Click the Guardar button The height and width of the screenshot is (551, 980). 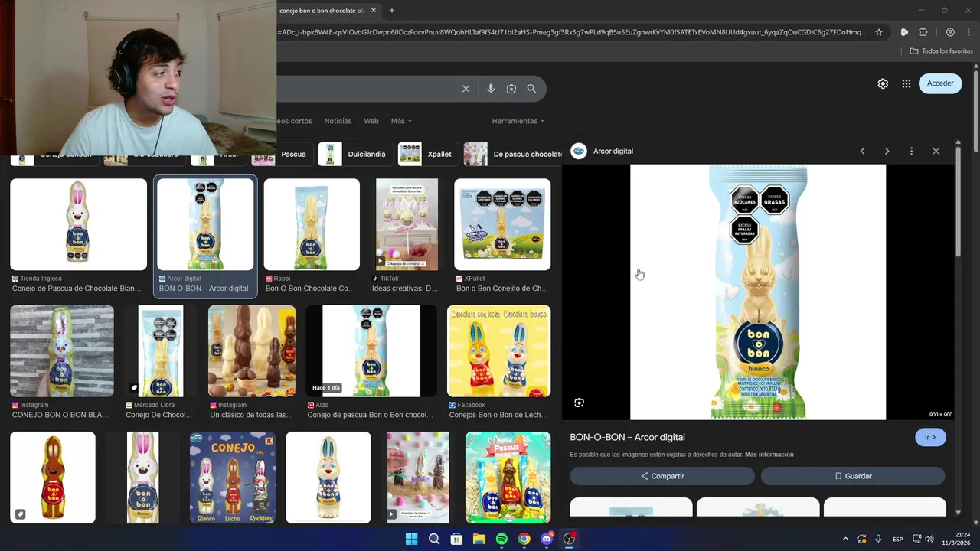click(x=853, y=476)
